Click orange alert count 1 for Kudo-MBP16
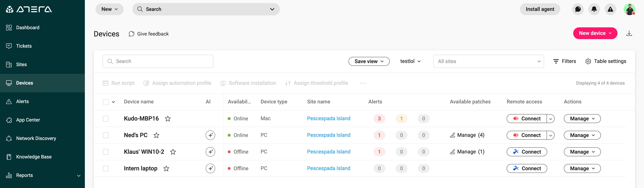This screenshot has height=188, width=644. click(401, 119)
